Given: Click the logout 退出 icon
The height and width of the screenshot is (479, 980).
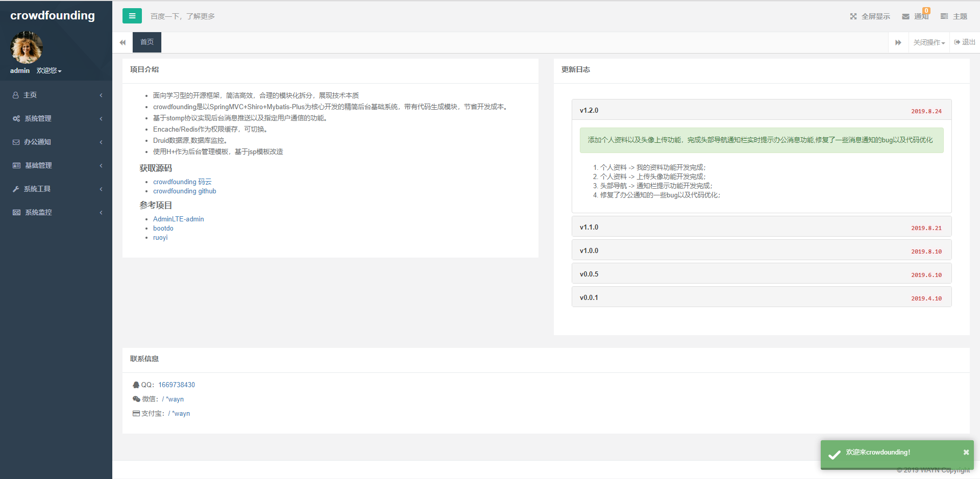Looking at the screenshot, I should coord(957,42).
